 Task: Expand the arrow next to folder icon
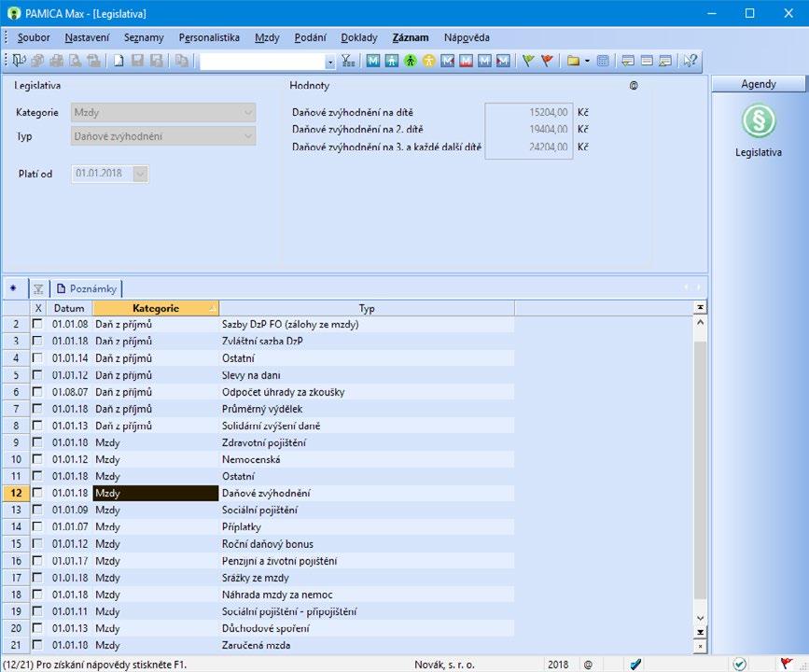coord(587,61)
